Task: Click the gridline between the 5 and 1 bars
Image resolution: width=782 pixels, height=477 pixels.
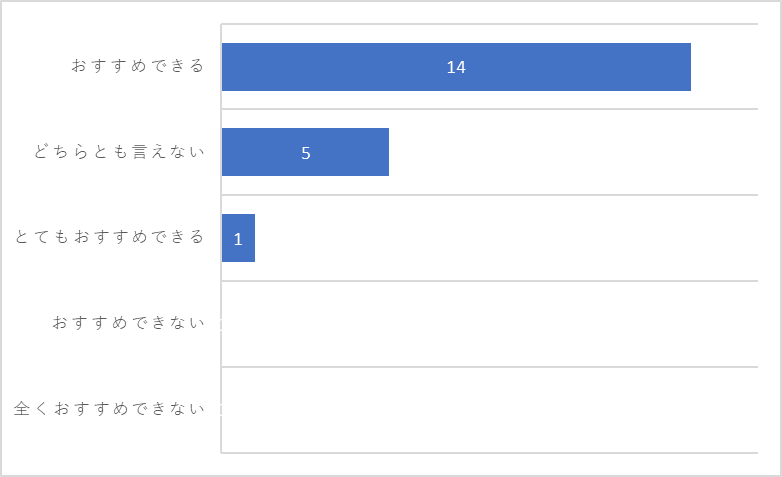Action: [490, 195]
